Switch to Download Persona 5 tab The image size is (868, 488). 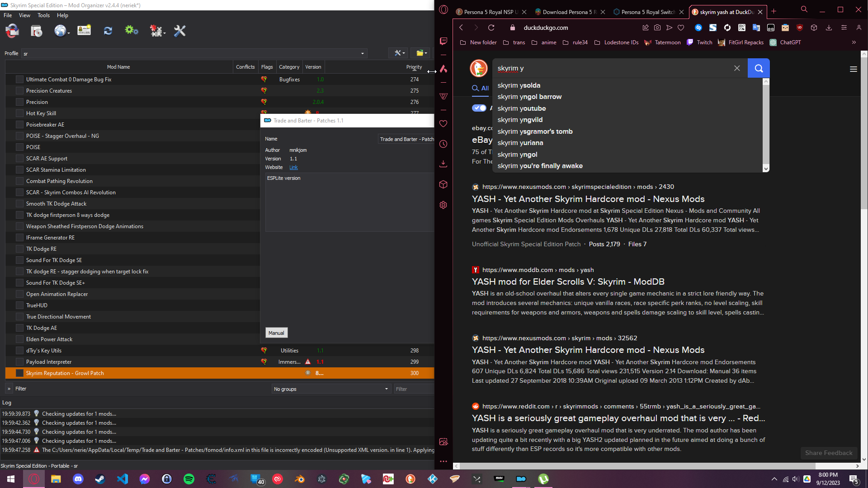pos(570,12)
